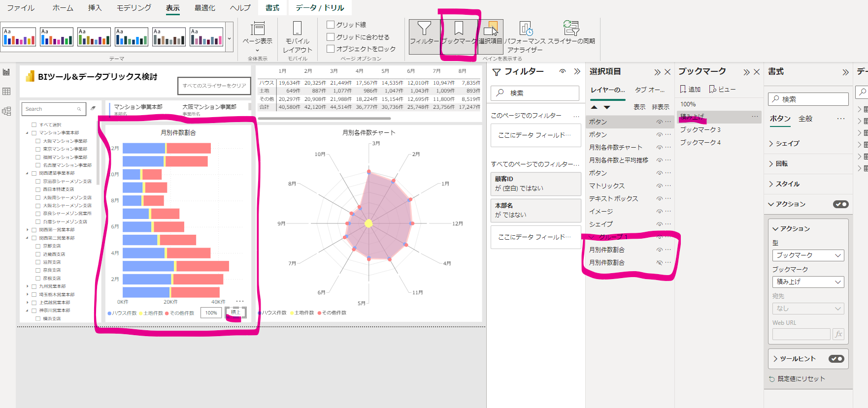The image size is (868, 408).
Task: Move layer up with the up triangle
Action: coord(594,107)
